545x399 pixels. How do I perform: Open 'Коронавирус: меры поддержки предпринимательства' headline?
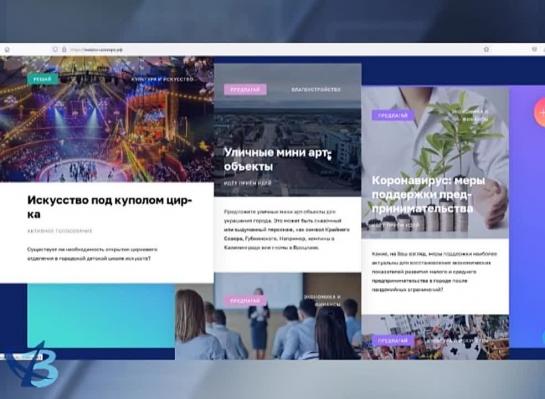[x=428, y=195]
